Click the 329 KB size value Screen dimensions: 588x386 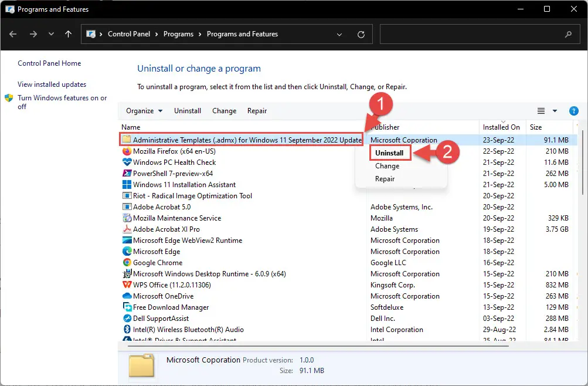pos(558,218)
